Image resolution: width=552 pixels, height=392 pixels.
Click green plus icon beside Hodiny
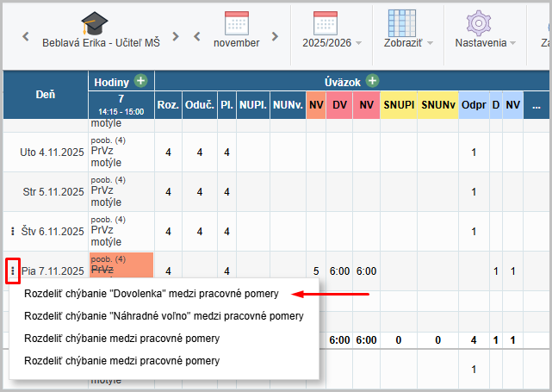[140, 81]
